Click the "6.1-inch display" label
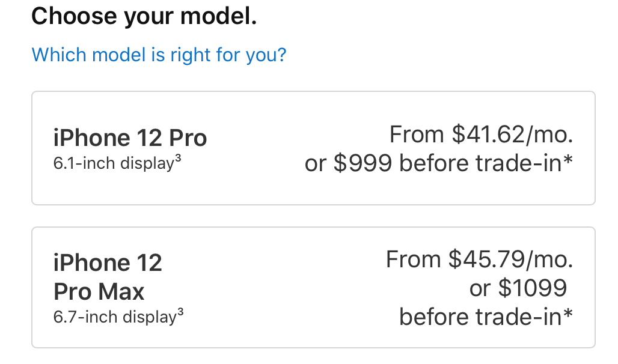 (113, 163)
